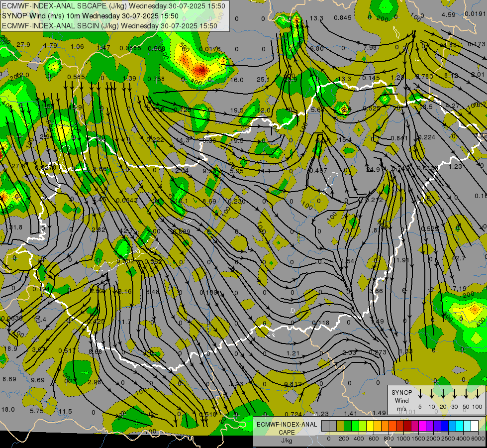The height and width of the screenshot is (448, 487).
Task: Pick the pure blue CAPE legend swatch
Action: [x=444, y=426]
